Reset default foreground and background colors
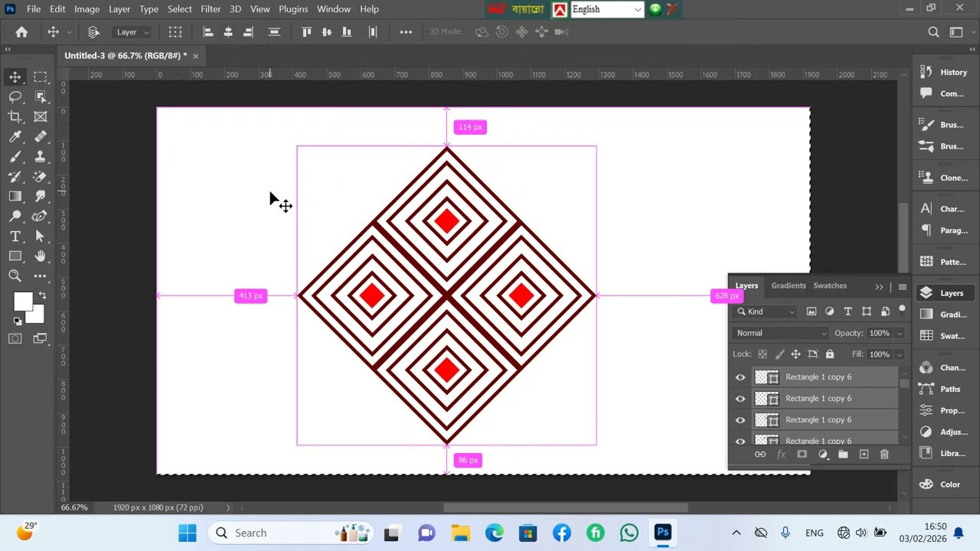 pyautogui.click(x=17, y=321)
